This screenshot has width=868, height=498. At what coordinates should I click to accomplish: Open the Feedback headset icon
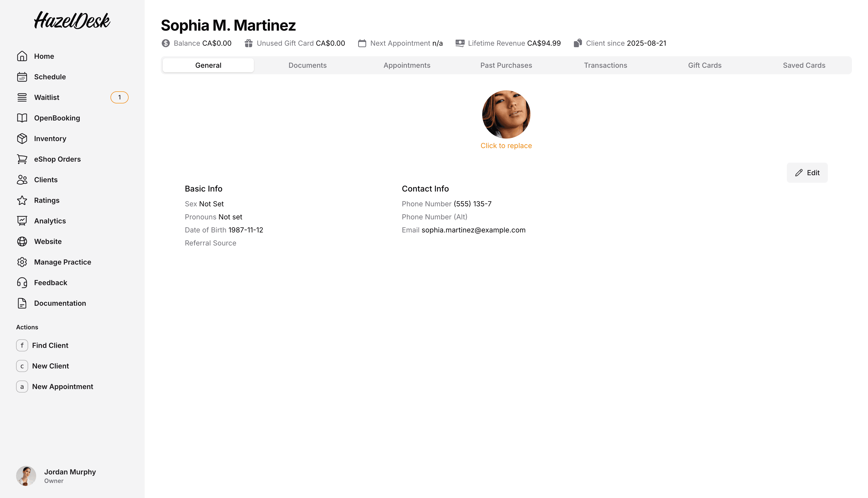pos(22,283)
